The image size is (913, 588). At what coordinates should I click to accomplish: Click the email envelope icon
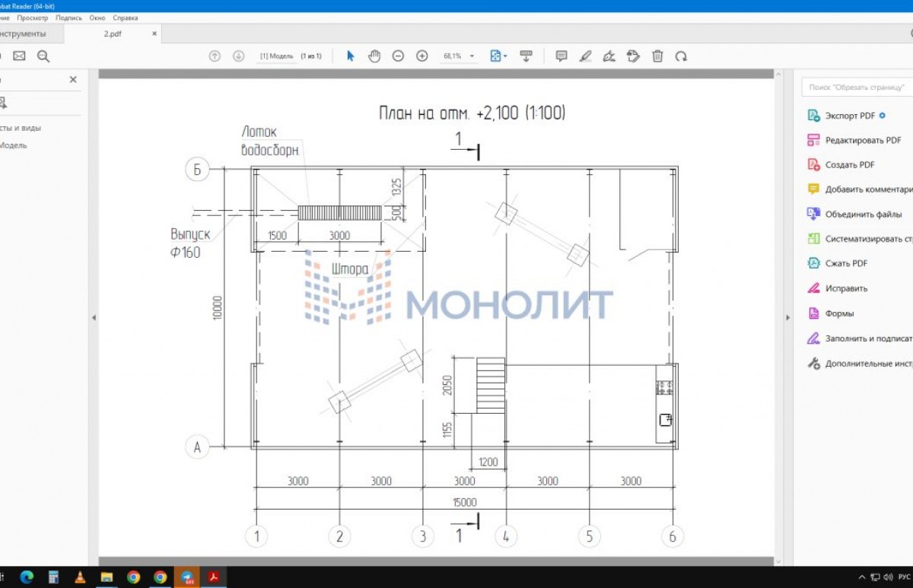tap(19, 56)
